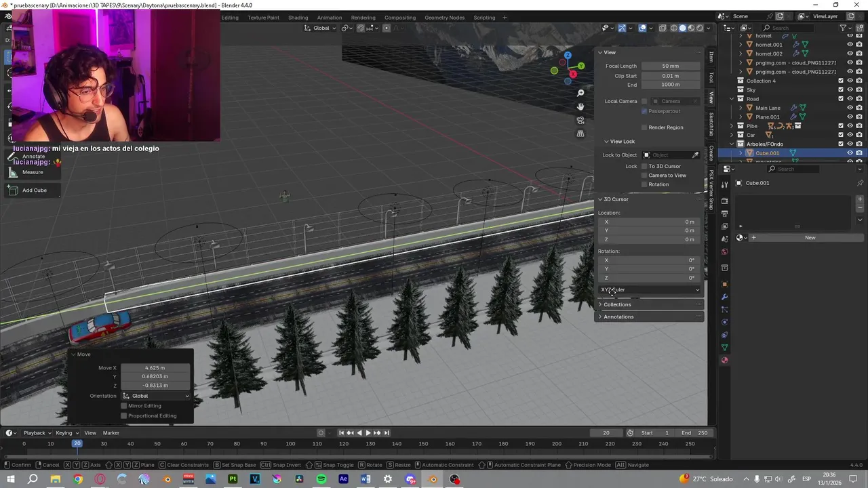
Task: Open the Sketchfab sidebar tab
Action: [x=711, y=124]
